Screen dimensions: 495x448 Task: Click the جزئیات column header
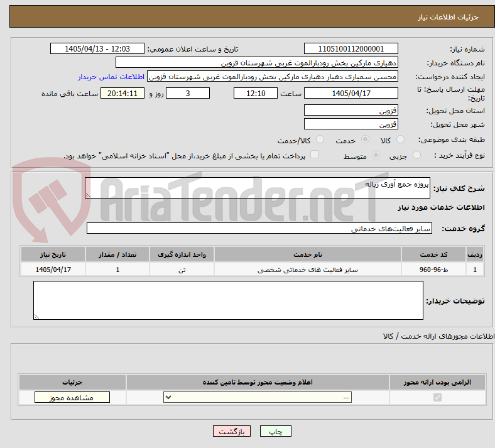click(x=72, y=382)
